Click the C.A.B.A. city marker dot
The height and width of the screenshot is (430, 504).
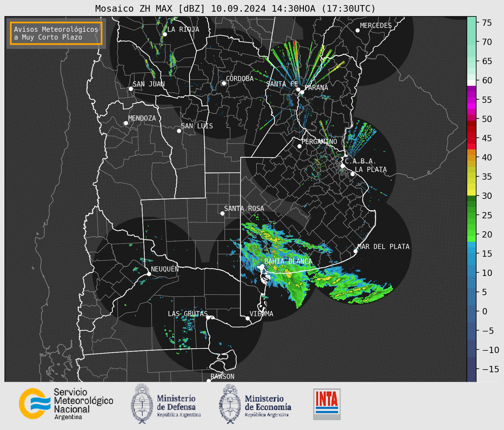click(343, 166)
